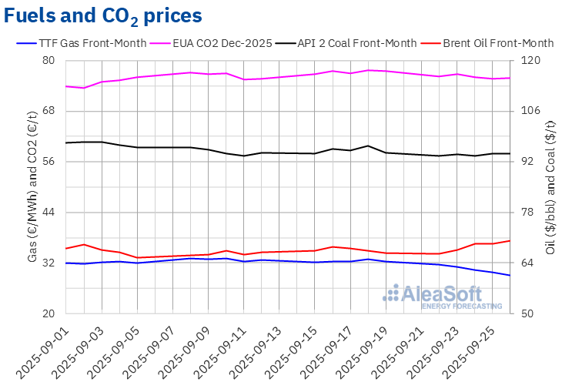Click the 80 tick on the left axis
562x392 pixels.
pyautogui.click(x=48, y=61)
